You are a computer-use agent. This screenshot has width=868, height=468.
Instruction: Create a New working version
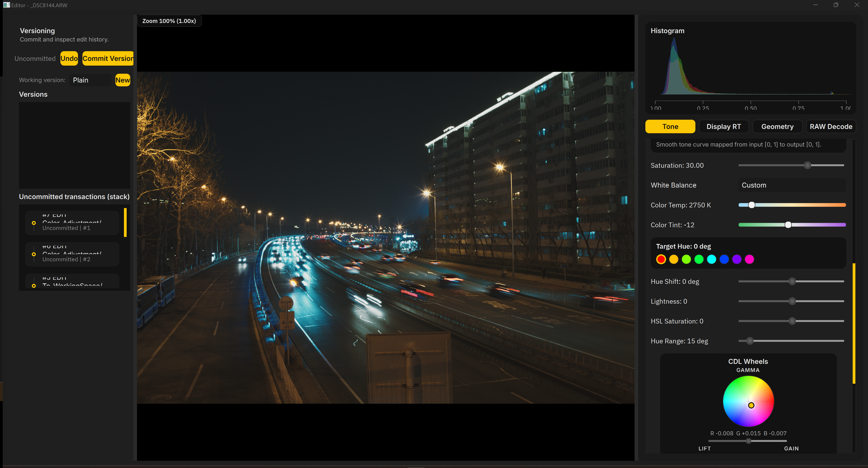pos(122,80)
